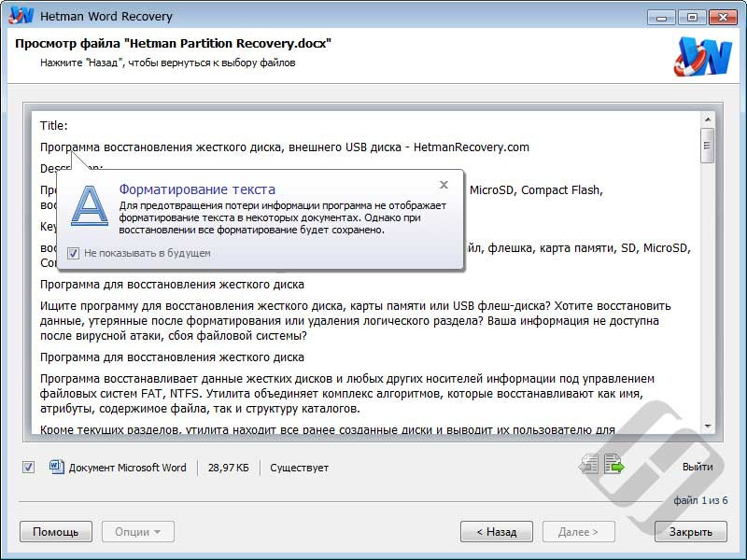The width and height of the screenshot is (747, 560).
Task: Click the scroll-down arrow of the preview pane
Action: point(708,426)
